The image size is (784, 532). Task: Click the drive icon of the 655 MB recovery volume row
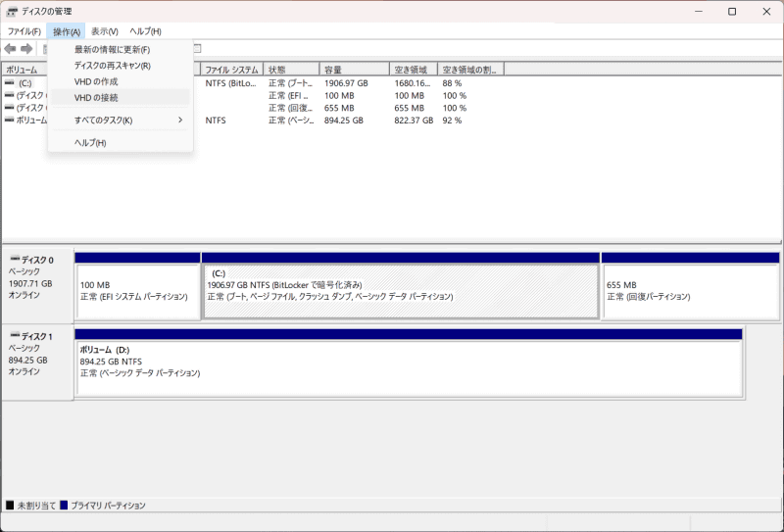coord(10,108)
